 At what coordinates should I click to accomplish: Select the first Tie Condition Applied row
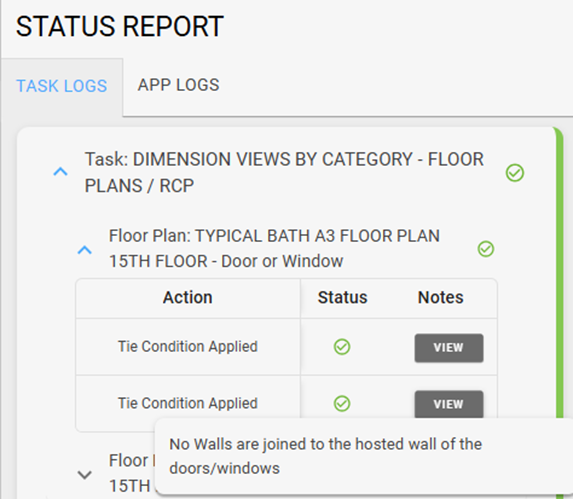(286, 347)
